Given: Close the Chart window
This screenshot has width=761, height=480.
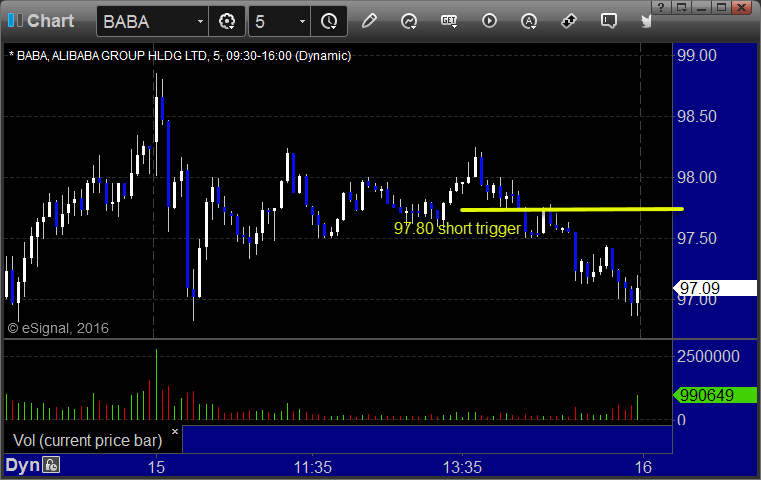Looking at the screenshot, I should pos(742,7).
